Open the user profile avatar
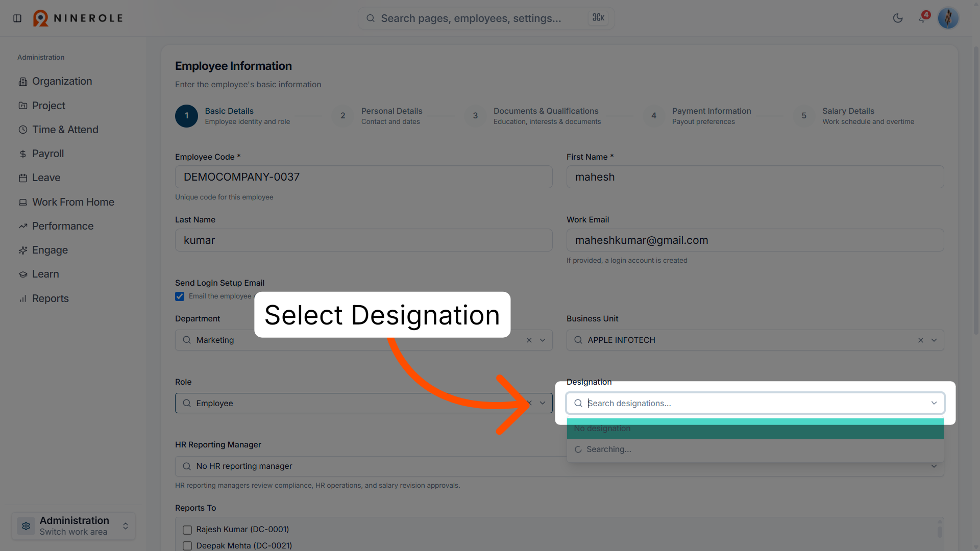This screenshot has height=551, width=980. (x=948, y=18)
